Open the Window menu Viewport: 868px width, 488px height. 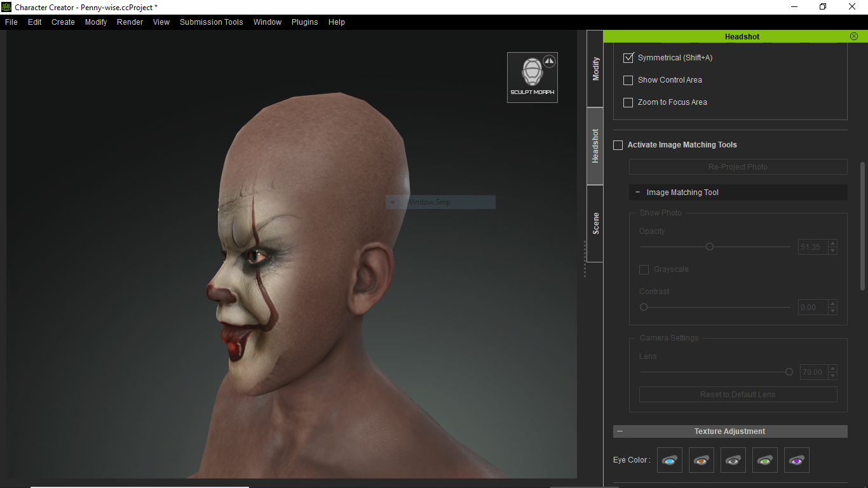[268, 22]
